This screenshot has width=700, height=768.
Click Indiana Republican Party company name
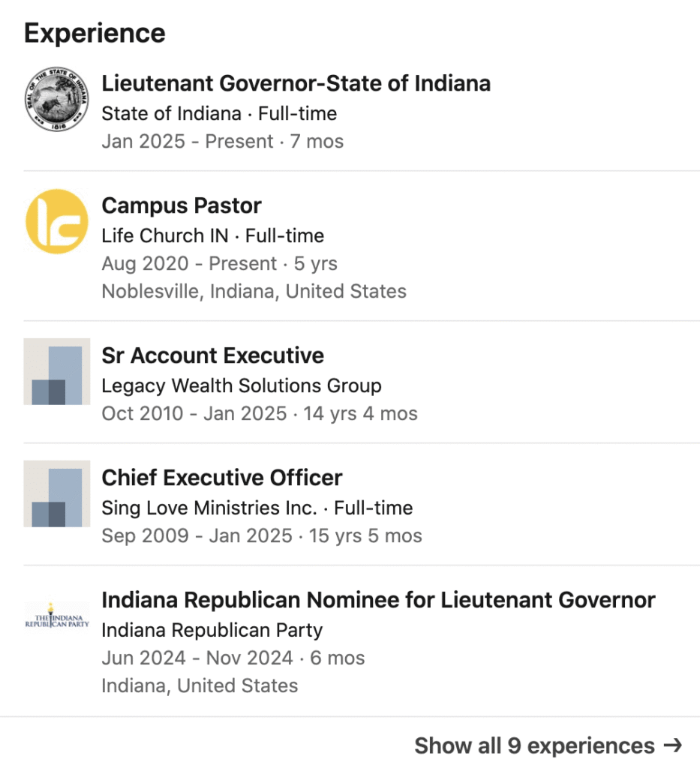pyautogui.click(x=212, y=630)
